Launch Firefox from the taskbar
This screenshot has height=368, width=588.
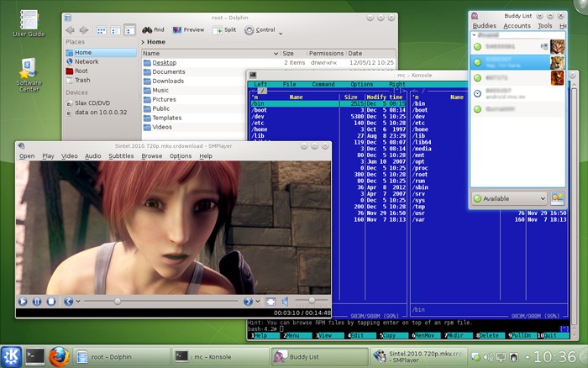pyautogui.click(x=59, y=356)
